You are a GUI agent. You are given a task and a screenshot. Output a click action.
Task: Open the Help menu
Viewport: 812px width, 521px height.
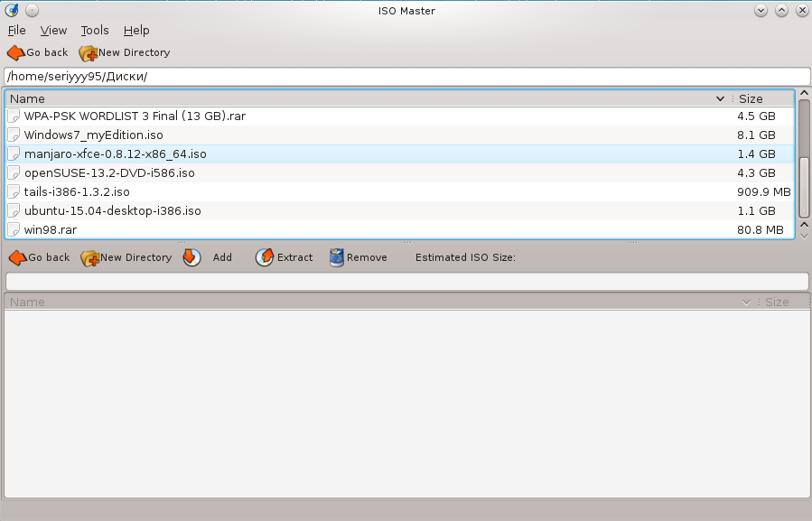coord(136,31)
